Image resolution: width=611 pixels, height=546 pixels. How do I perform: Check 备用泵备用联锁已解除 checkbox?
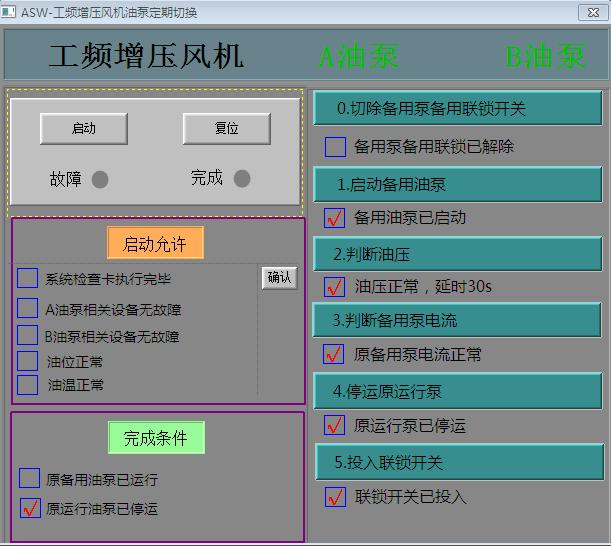(x=335, y=147)
